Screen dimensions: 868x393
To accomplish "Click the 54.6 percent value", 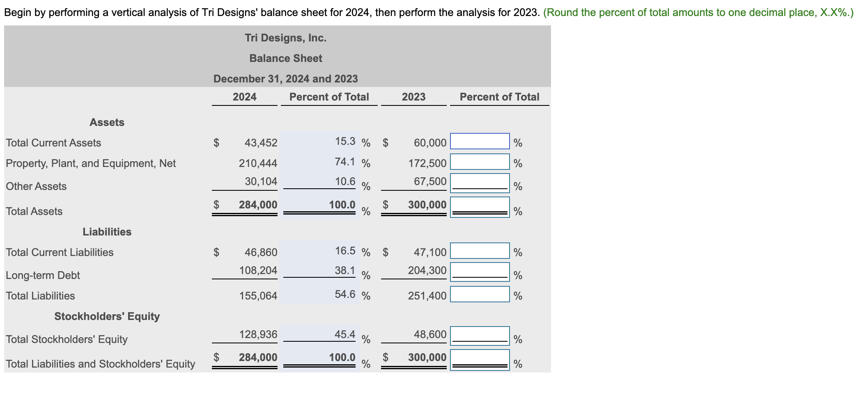I will [345, 294].
